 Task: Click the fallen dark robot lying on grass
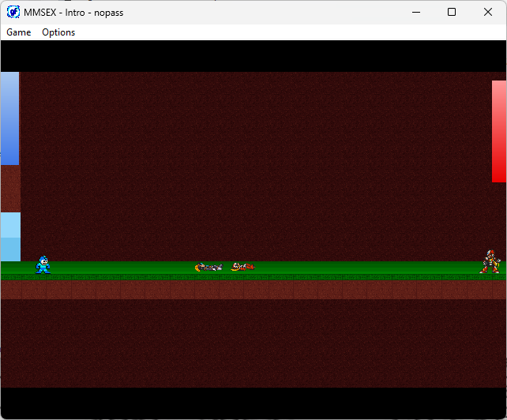pyautogui.click(x=208, y=267)
